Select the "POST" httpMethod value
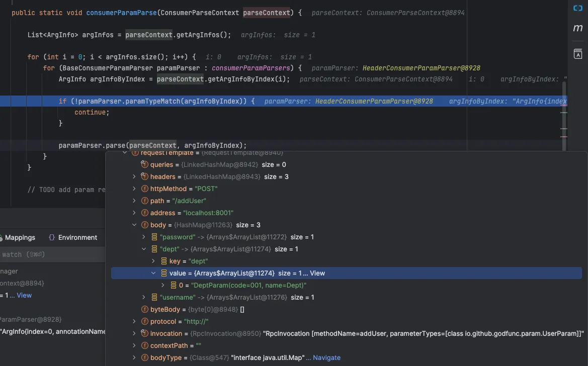This screenshot has width=588, height=366. point(206,189)
